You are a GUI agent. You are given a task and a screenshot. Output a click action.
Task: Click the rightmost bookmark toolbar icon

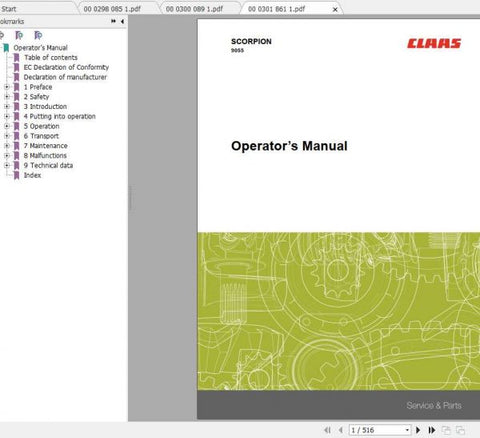tap(38, 35)
